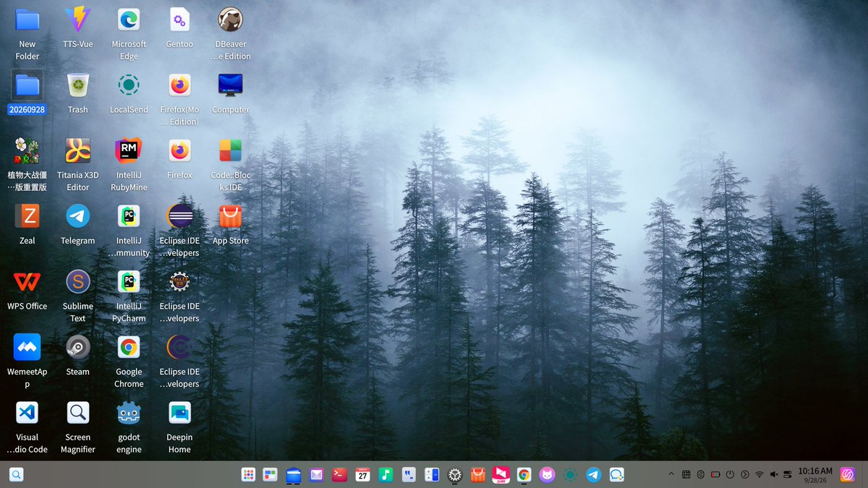Open the Bluetooth tray icon
868x488 pixels.
pos(700,474)
